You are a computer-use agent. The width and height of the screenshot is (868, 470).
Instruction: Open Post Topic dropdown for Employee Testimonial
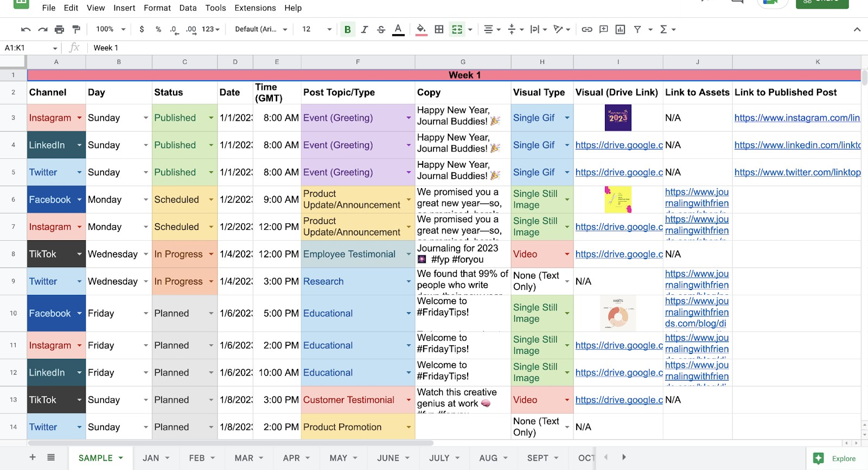tap(409, 254)
